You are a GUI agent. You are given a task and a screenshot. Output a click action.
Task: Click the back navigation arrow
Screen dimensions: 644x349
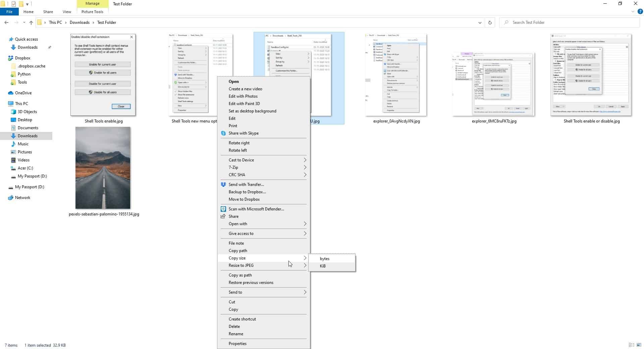[x=6, y=22]
